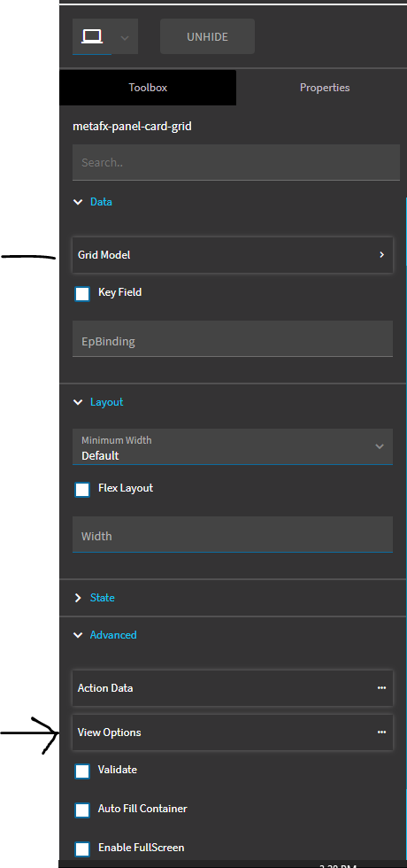The height and width of the screenshot is (868, 407).
Task: Enable the Flex Layout checkbox
Action: point(82,489)
